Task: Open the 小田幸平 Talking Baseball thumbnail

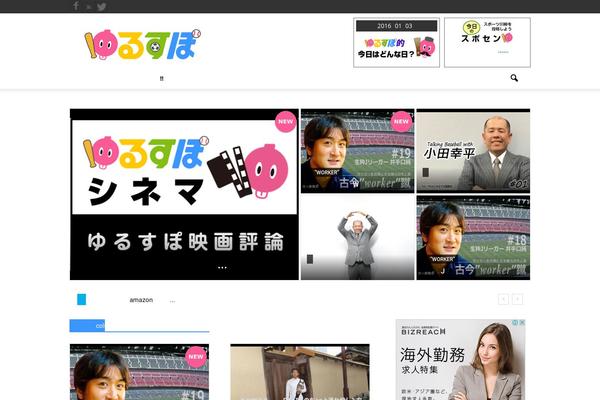Action: 473,151
